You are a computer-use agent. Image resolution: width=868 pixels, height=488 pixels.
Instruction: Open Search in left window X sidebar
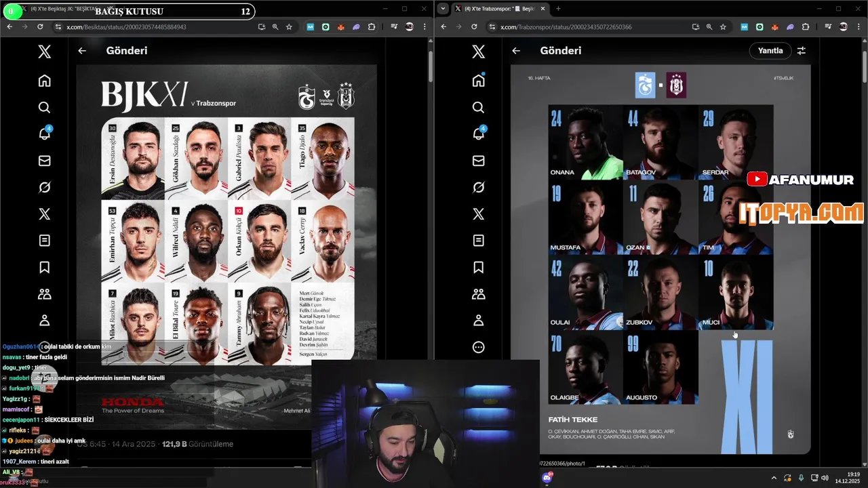(x=44, y=107)
